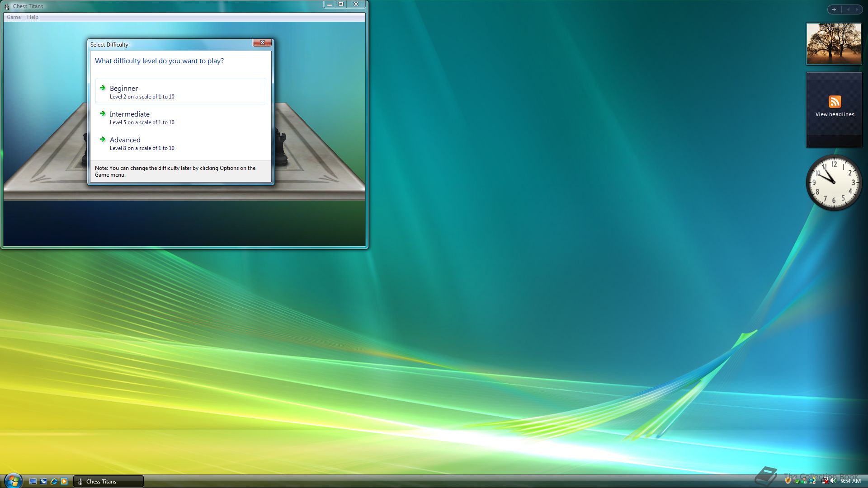Launch Windows Media Player from quick launch
The width and height of the screenshot is (868, 488).
coord(64,482)
